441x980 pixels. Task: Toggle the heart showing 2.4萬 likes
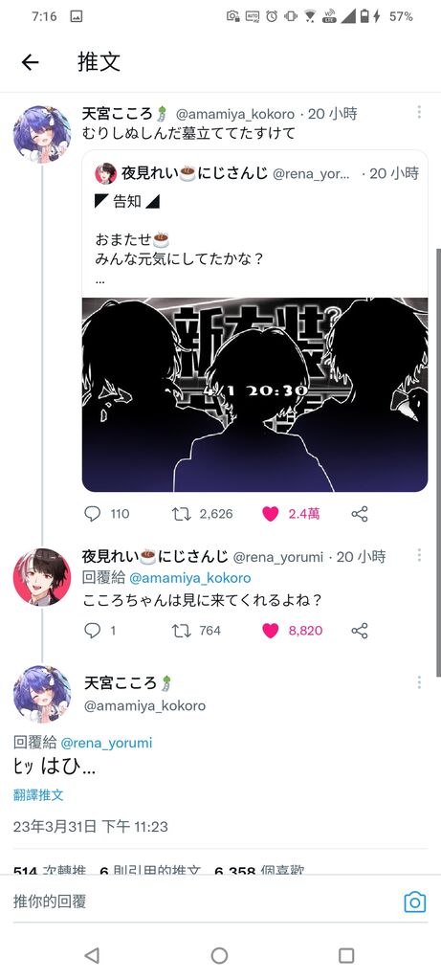[271, 514]
